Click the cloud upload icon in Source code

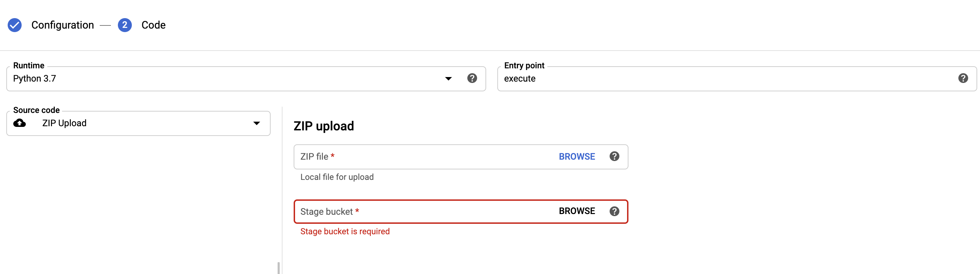tap(20, 123)
